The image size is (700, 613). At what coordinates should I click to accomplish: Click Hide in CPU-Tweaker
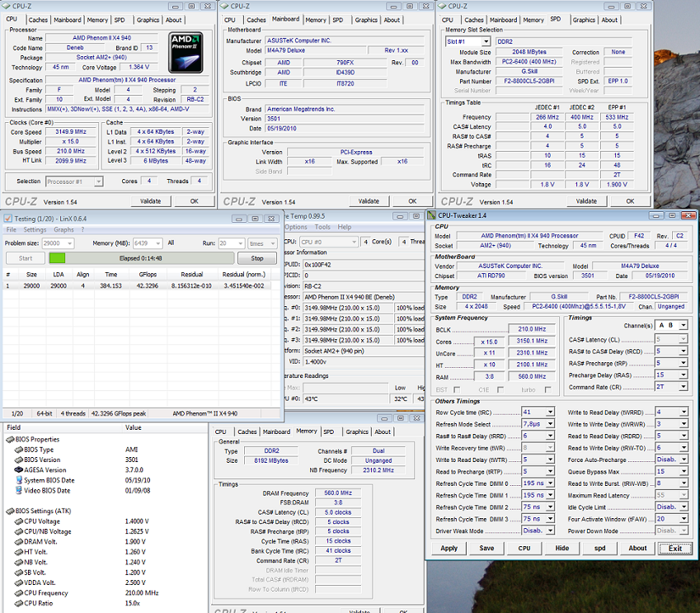tap(562, 548)
